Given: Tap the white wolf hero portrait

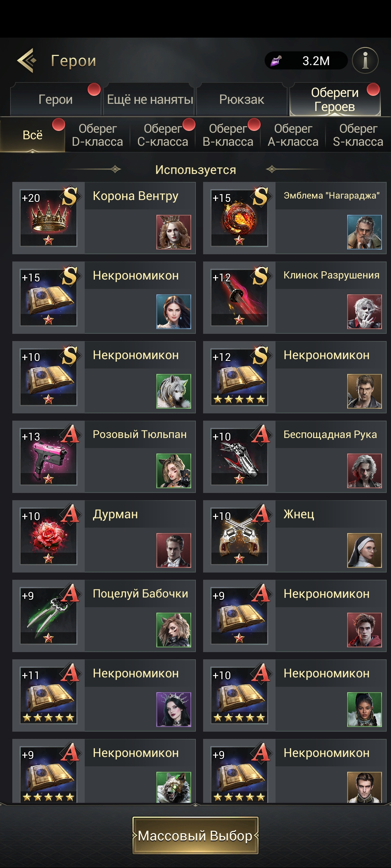Looking at the screenshot, I should click(x=174, y=391).
